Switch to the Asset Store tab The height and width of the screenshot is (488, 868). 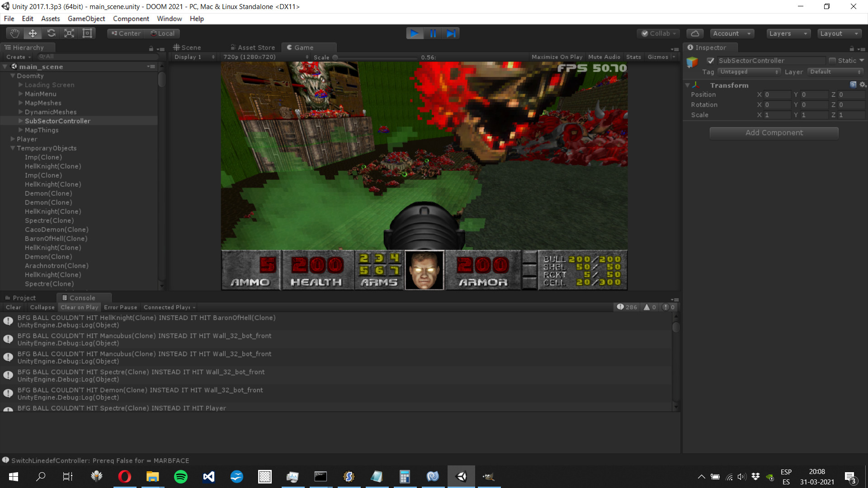point(253,47)
